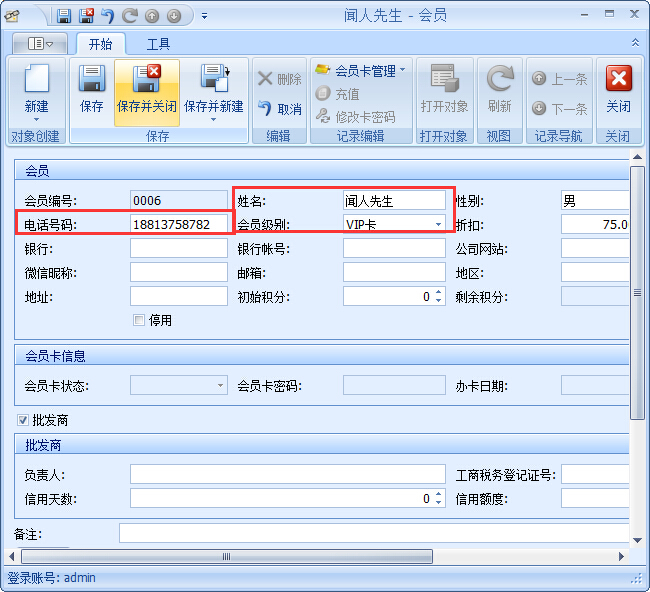
Task: Open the 会员级别 VIP卡 dropdown
Action: coord(438,224)
